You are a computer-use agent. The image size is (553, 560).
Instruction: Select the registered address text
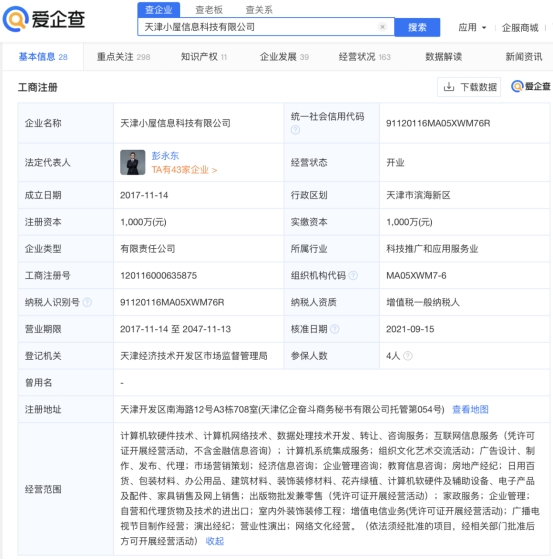coord(282,409)
